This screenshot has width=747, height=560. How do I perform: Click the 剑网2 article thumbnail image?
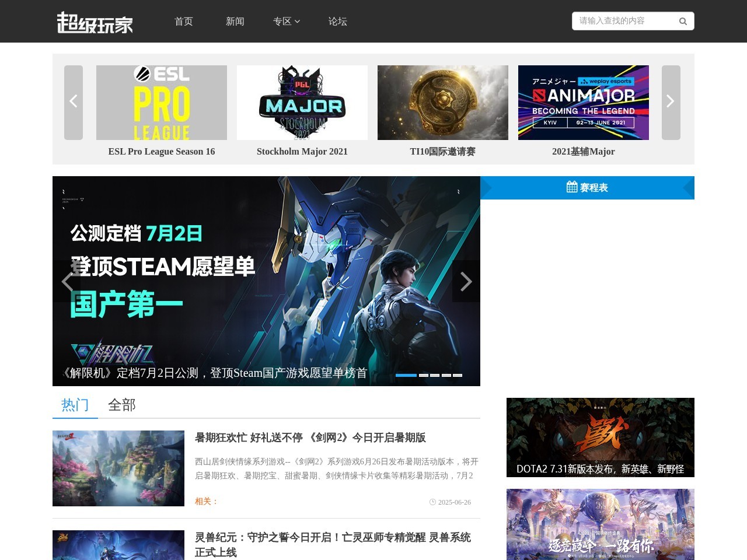118,468
